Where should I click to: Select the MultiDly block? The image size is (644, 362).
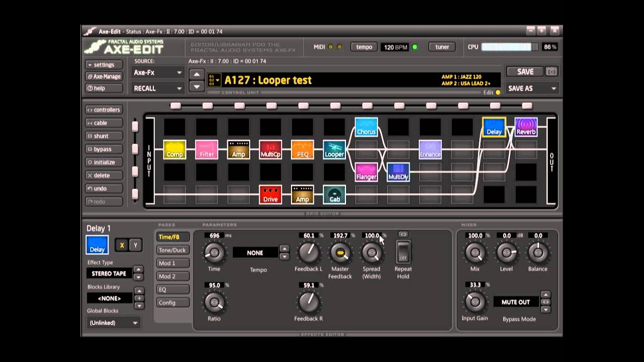coord(398,172)
